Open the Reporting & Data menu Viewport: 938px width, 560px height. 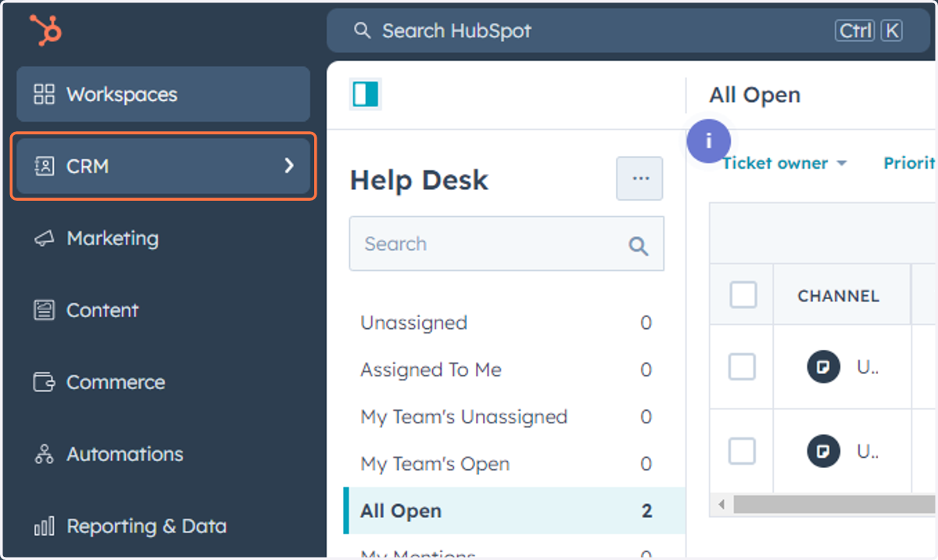(x=163, y=526)
